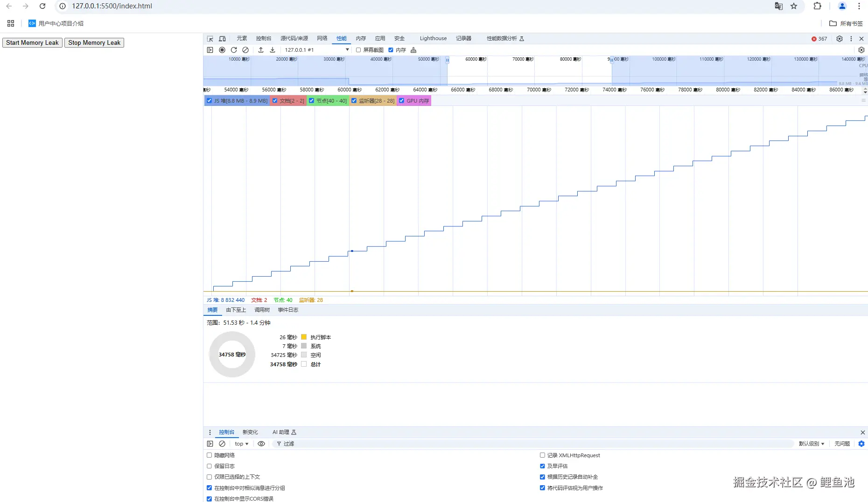Open DevTools settings gear beside the error count

tap(840, 39)
